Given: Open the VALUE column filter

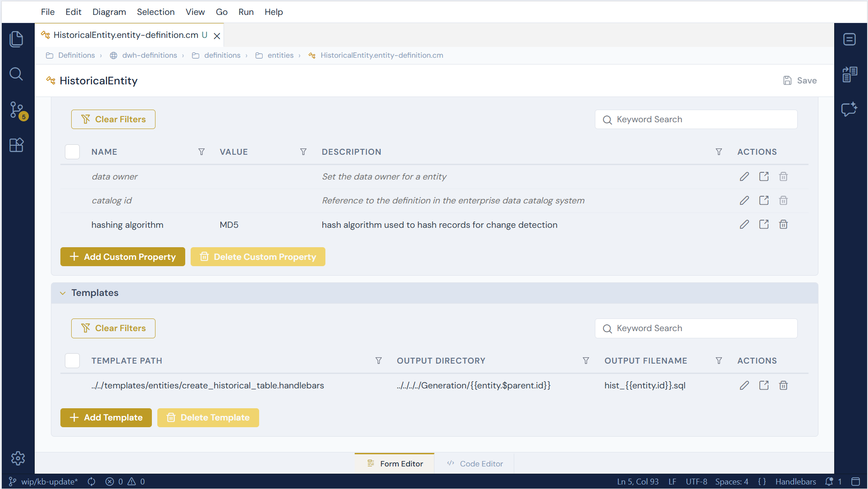Looking at the screenshot, I should (303, 152).
